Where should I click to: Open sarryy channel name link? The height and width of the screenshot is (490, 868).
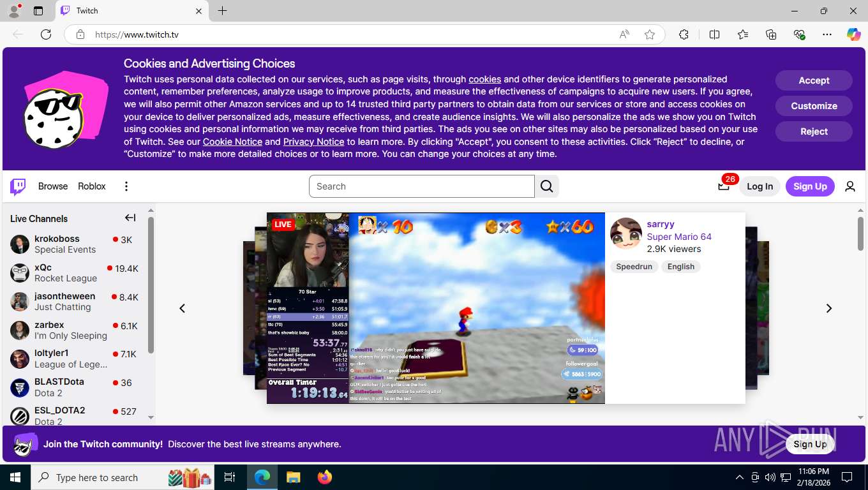click(x=661, y=224)
